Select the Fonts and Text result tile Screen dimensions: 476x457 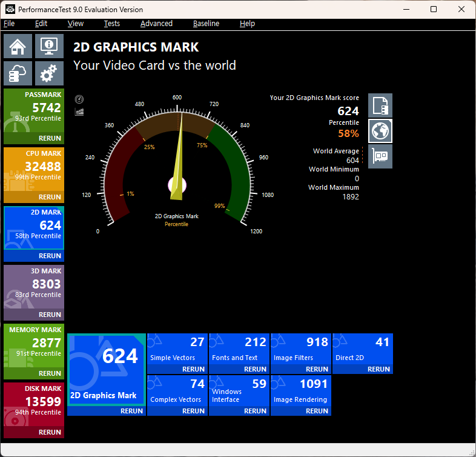pyautogui.click(x=239, y=349)
